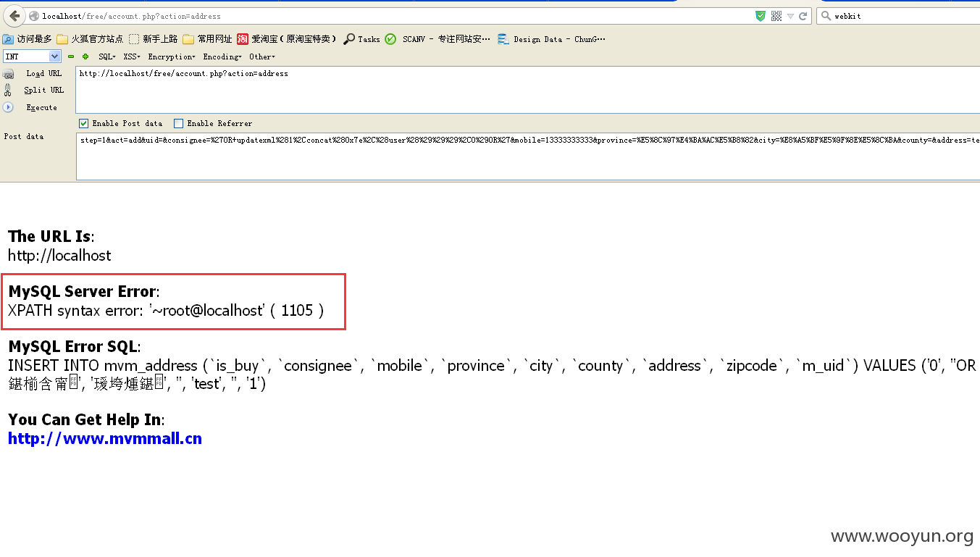Image resolution: width=980 pixels, height=557 pixels.
Task: Open the Encryption menu in HackBar
Action: [172, 56]
